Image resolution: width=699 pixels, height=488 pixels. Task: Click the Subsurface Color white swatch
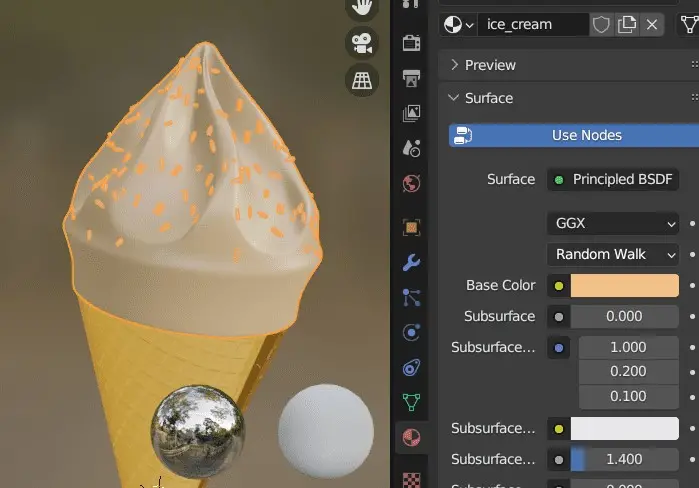pyautogui.click(x=625, y=429)
